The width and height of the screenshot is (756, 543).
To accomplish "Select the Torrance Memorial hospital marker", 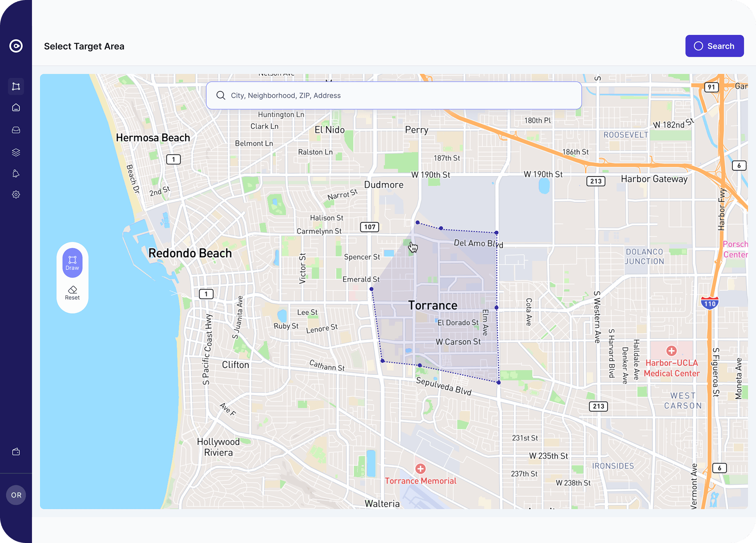I will pyautogui.click(x=420, y=469).
